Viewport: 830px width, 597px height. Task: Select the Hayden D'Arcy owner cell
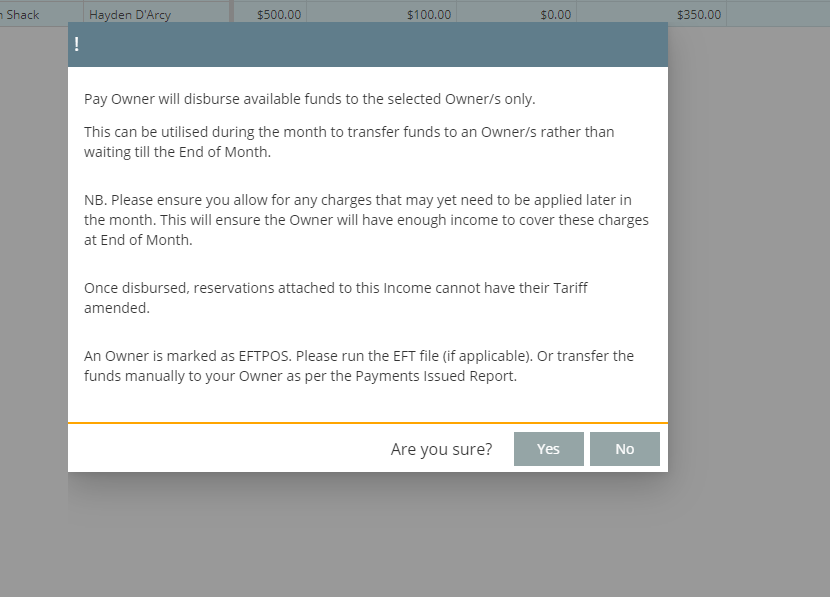(130, 15)
